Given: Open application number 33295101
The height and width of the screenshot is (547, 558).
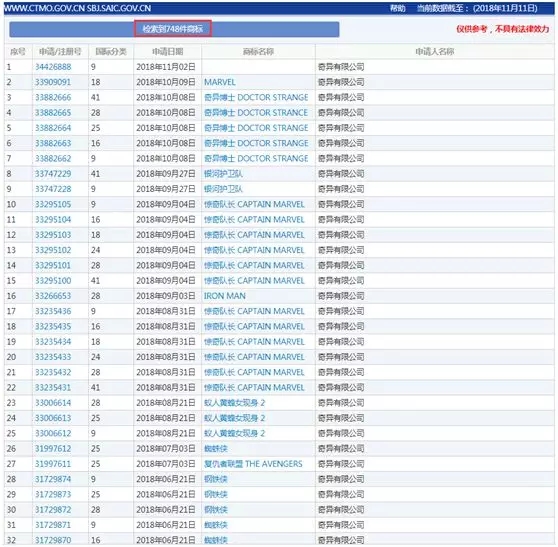Looking at the screenshot, I should [x=53, y=265].
